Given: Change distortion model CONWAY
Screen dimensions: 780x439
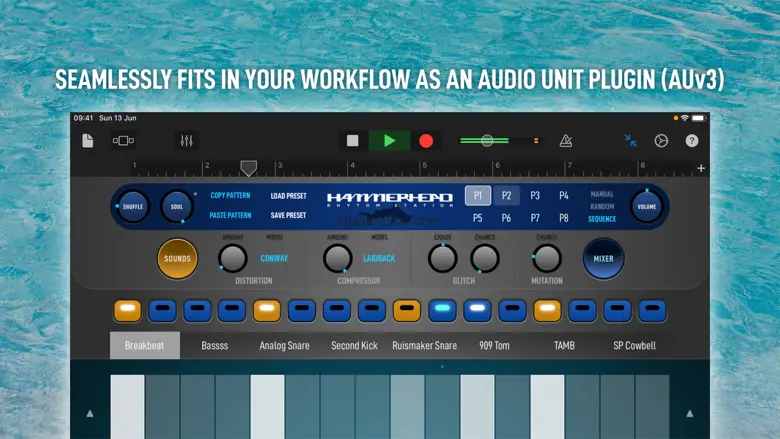Looking at the screenshot, I should point(274,259).
